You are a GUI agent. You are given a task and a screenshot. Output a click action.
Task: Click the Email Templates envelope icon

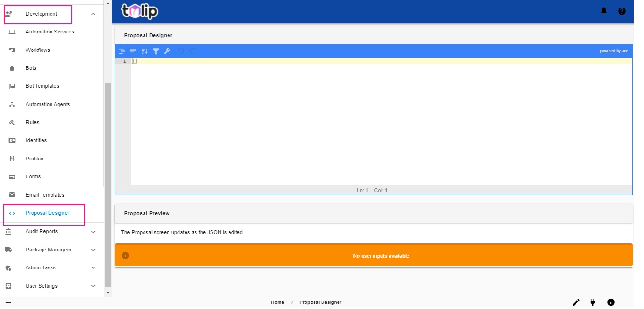click(x=12, y=195)
